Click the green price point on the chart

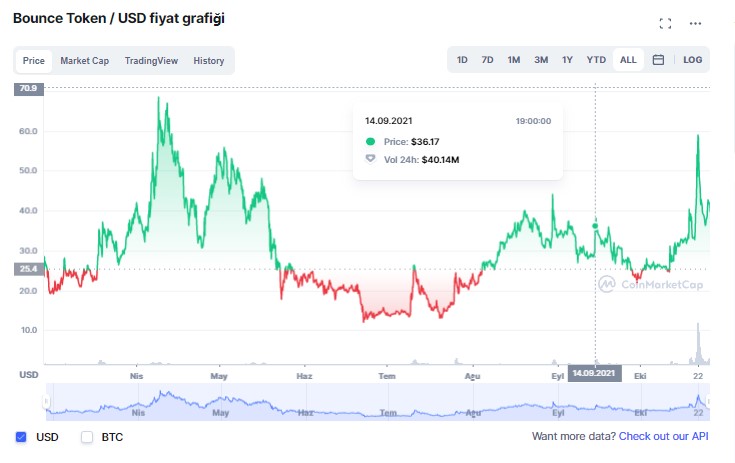595,226
